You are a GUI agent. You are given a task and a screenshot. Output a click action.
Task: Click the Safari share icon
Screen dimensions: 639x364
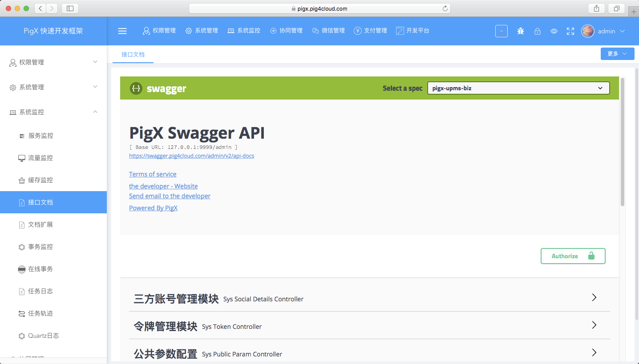point(596,8)
